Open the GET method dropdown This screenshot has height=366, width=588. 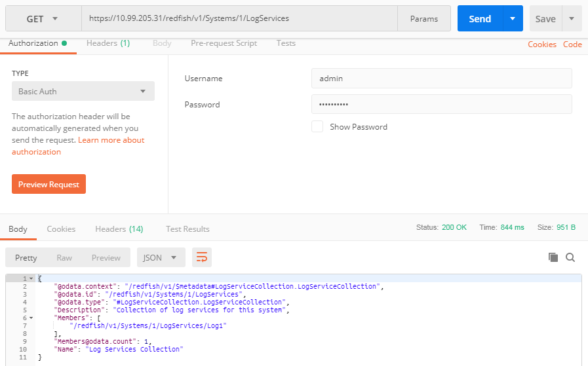pyautogui.click(x=43, y=18)
